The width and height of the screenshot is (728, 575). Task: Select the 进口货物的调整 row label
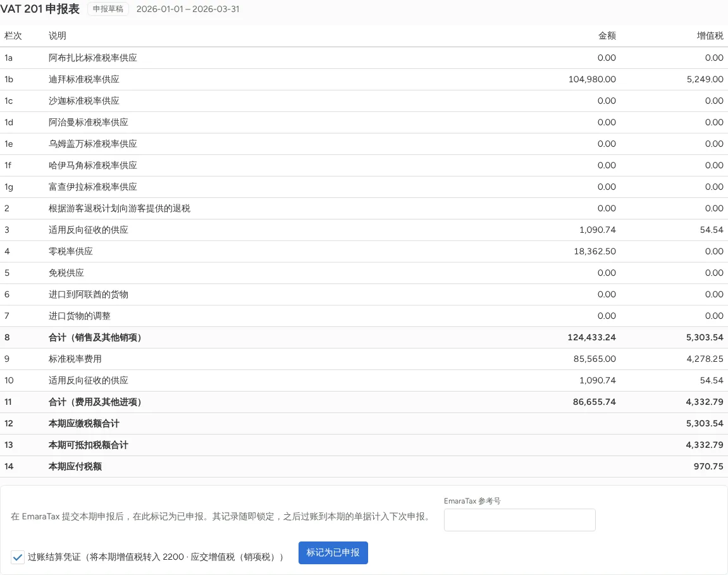pyautogui.click(x=80, y=316)
